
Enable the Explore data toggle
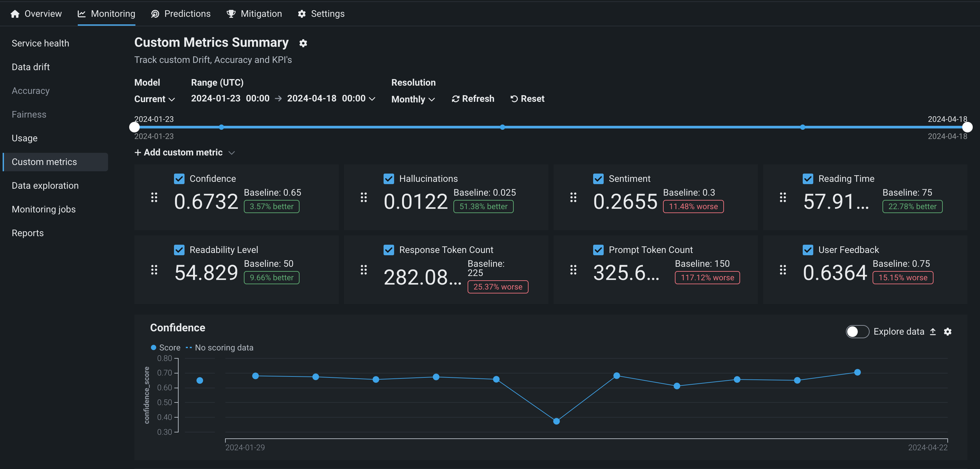tap(857, 332)
